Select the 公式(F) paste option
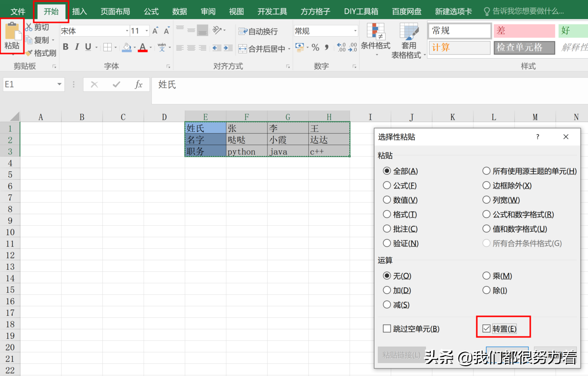Viewport: 588px width, 376px height. [x=400, y=186]
